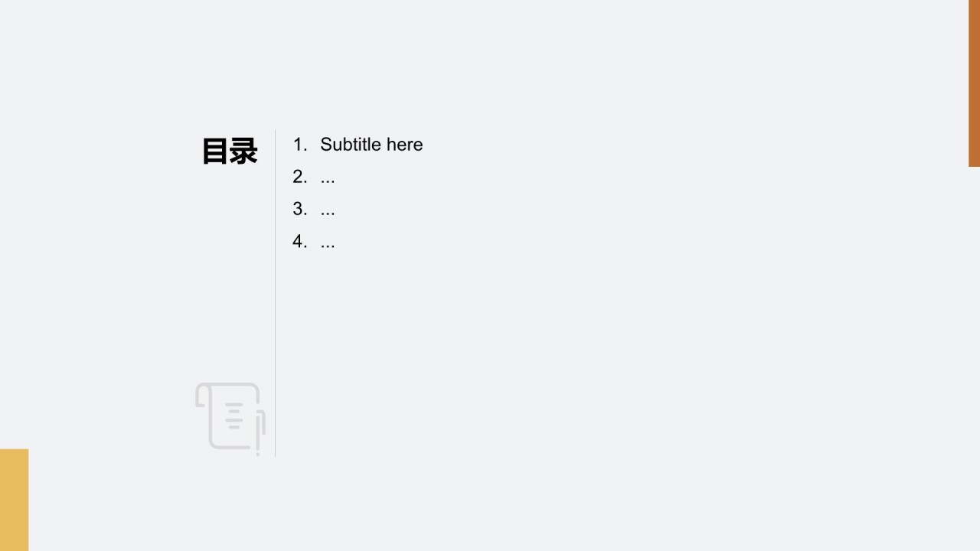The height and width of the screenshot is (551, 980).
Task: Click the '2.' list number
Action: tap(299, 177)
